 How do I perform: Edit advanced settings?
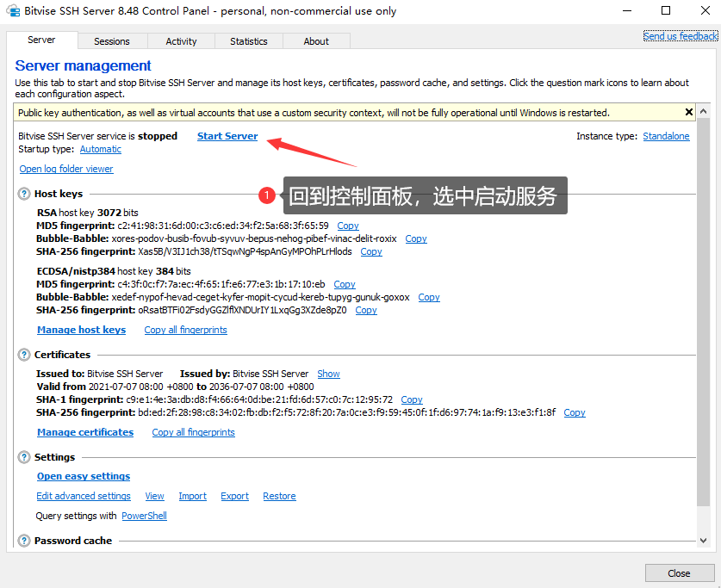click(84, 496)
